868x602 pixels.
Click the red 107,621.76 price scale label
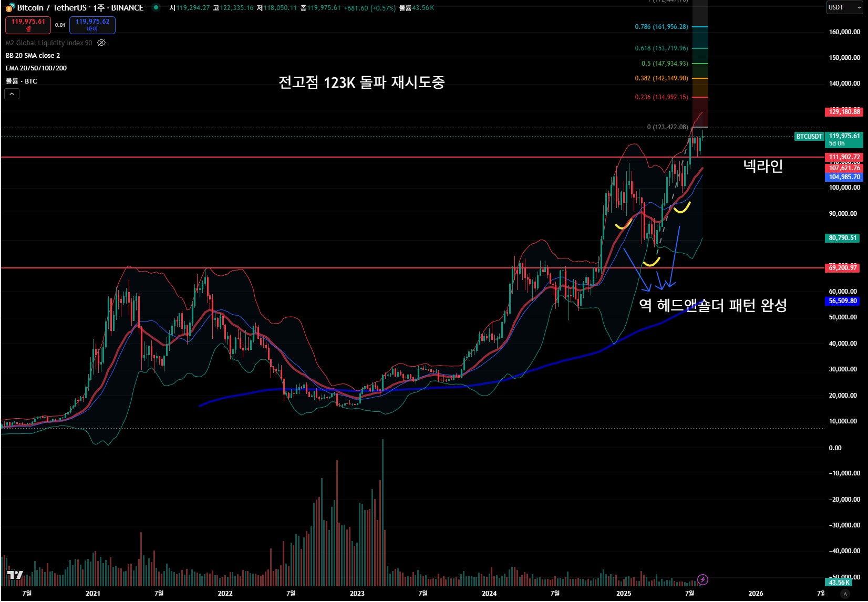[844, 168]
